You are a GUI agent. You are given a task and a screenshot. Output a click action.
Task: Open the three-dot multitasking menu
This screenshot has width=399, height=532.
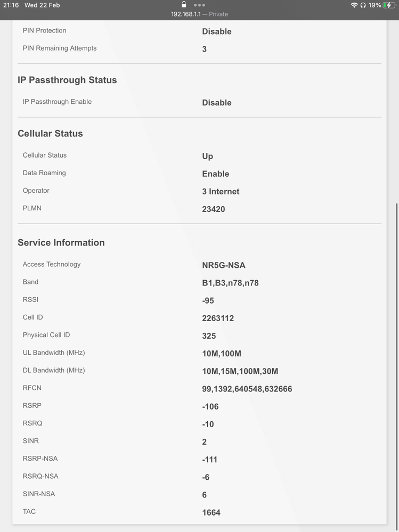[x=199, y=5]
